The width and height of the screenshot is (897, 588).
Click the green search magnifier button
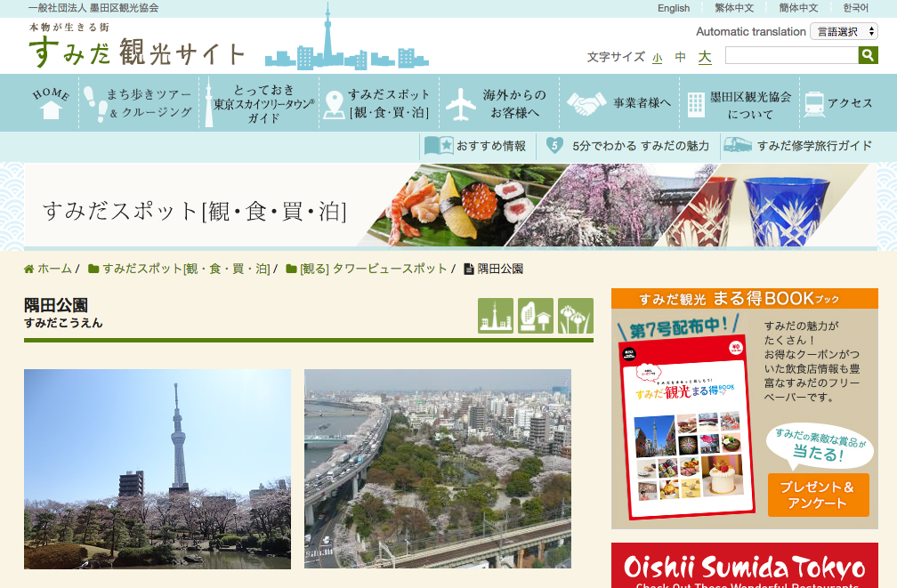pyautogui.click(x=868, y=55)
